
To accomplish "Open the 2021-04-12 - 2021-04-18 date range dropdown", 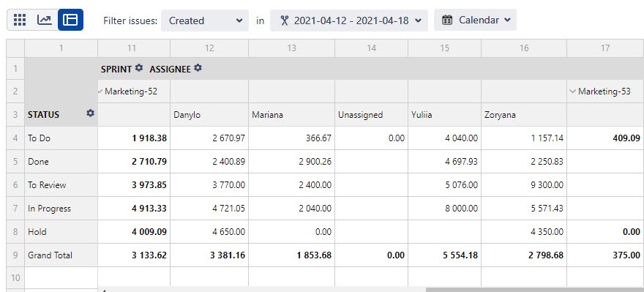I will click(x=348, y=20).
